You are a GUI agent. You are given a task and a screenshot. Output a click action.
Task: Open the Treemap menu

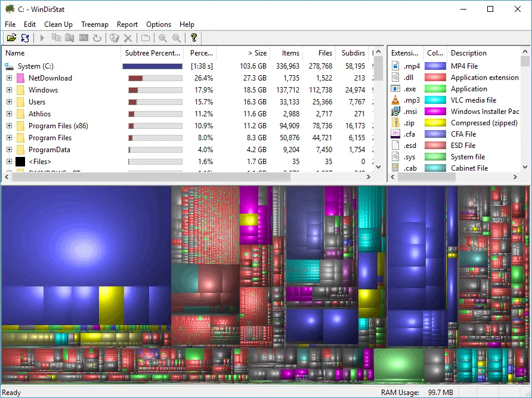[x=95, y=24]
